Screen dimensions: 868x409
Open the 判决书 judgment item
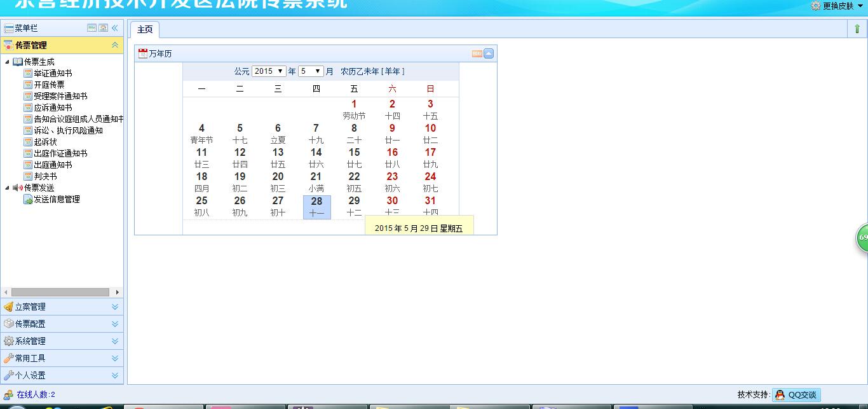pos(45,176)
